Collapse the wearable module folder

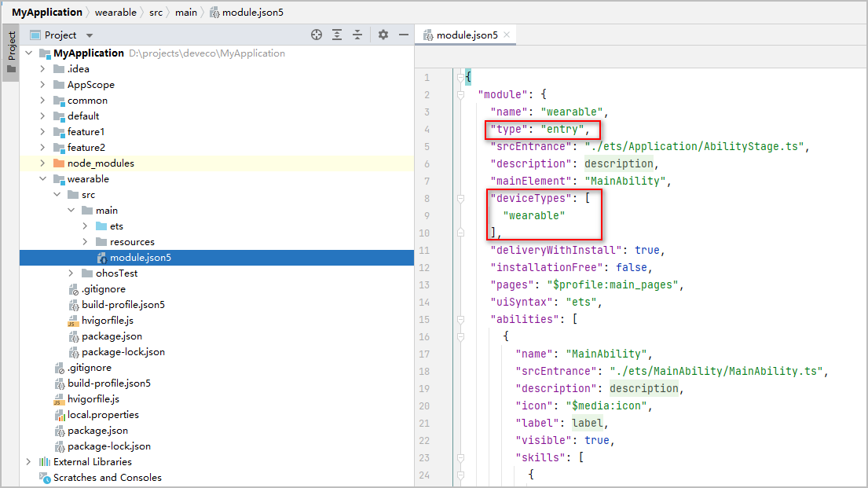point(42,179)
